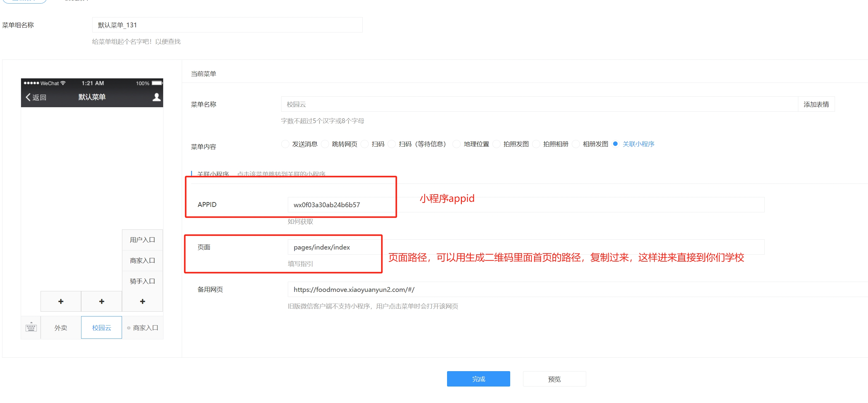Screen dimensions: 868x403
Task: Click note about 旧版微信客户端不支持小程序
Action: (x=373, y=306)
